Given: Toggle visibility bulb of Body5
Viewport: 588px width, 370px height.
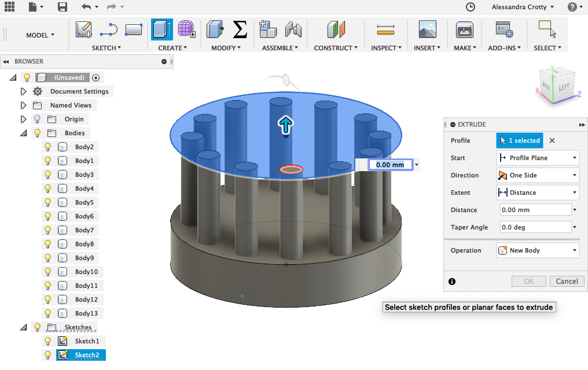Looking at the screenshot, I should 47,202.
